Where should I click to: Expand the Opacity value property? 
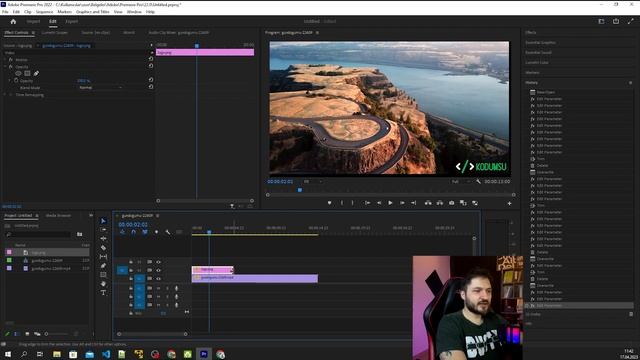coord(10,80)
